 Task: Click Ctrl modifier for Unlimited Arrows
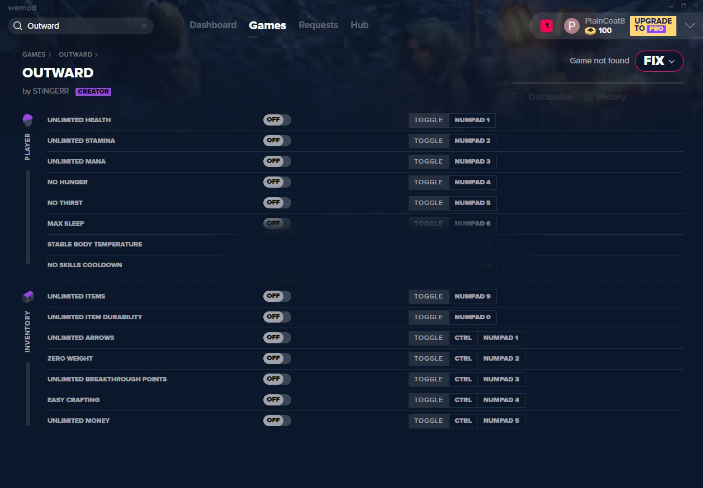pos(463,338)
